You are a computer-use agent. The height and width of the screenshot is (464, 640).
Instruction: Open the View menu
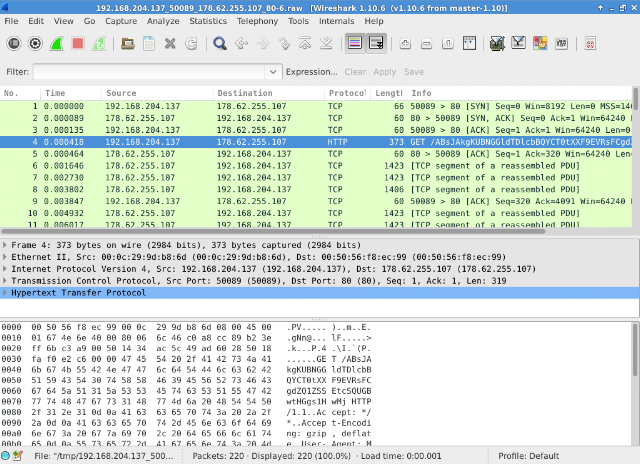(x=64, y=21)
